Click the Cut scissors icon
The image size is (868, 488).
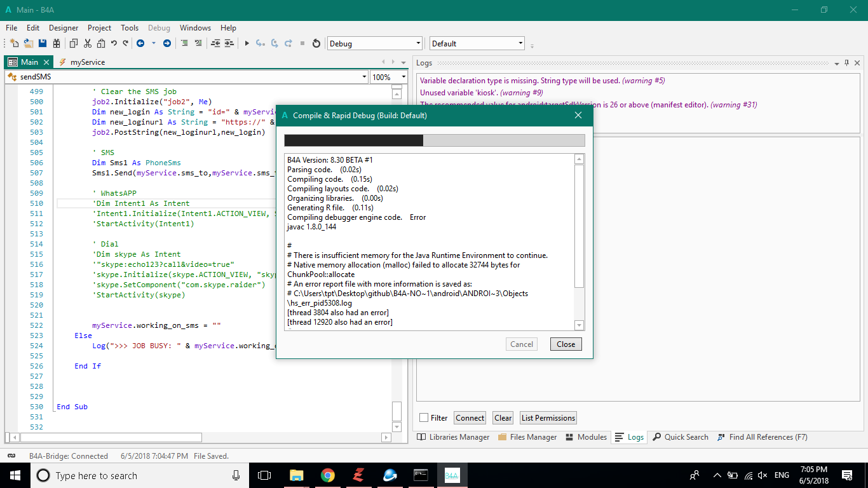87,43
